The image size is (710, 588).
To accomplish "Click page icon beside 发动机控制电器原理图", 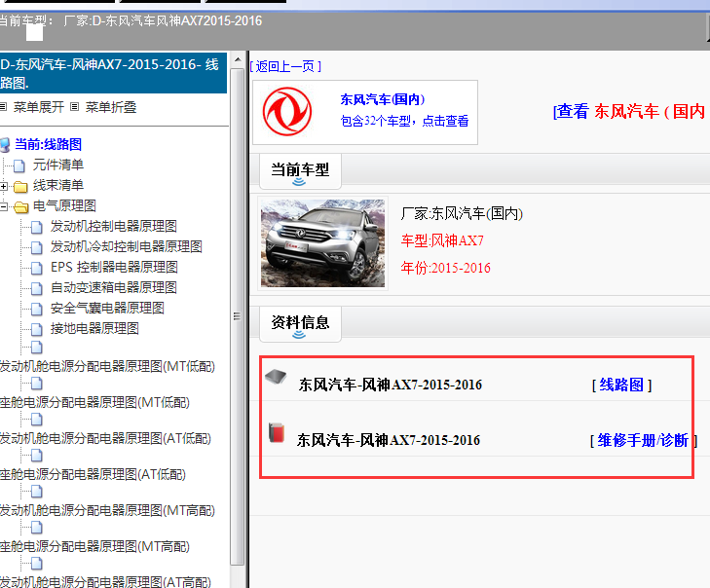I will [x=37, y=227].
